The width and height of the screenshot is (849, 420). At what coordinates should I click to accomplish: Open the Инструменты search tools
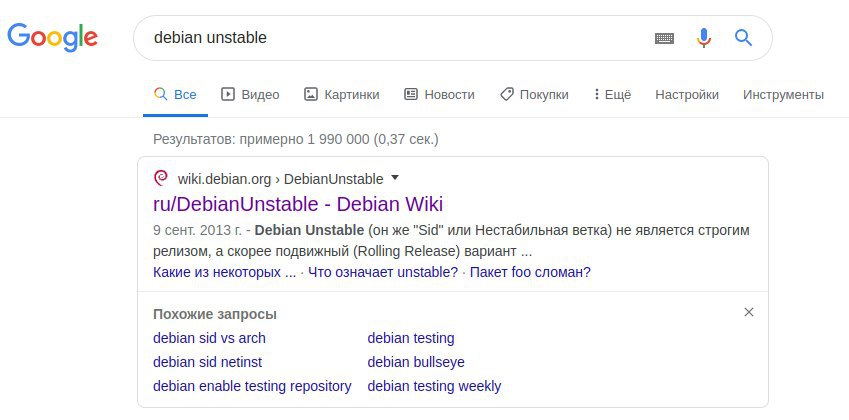(783, 95)
